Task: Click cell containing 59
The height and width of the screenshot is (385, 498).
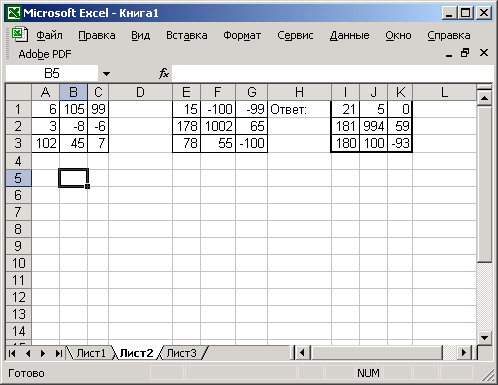Action: click(400, 126)
